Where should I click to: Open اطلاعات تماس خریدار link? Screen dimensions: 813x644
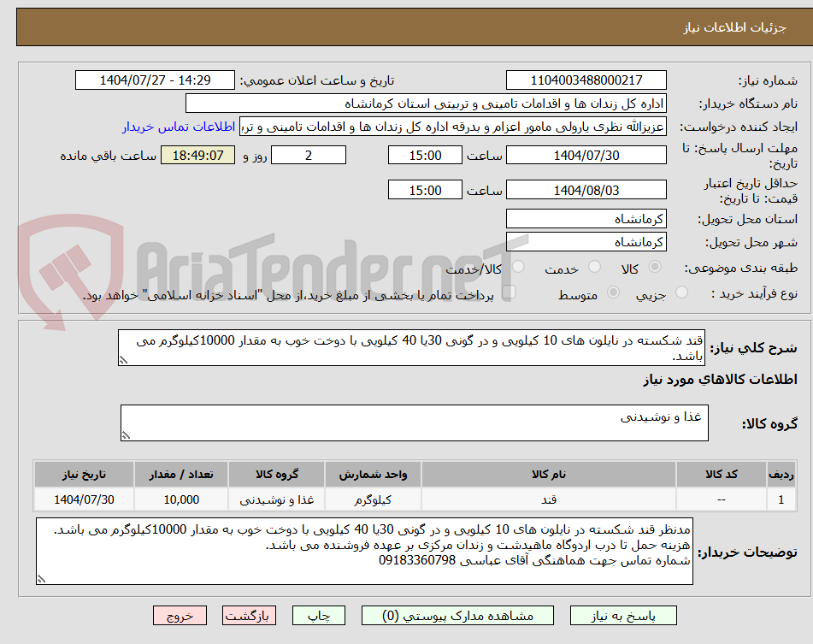pyautogui.click(x=179, y=127)
